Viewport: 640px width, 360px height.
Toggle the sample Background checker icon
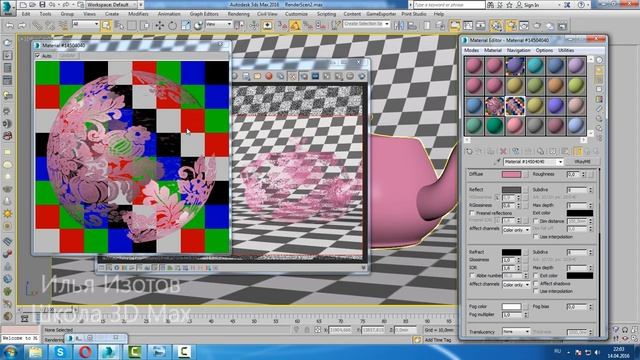[x=599, y=80]
